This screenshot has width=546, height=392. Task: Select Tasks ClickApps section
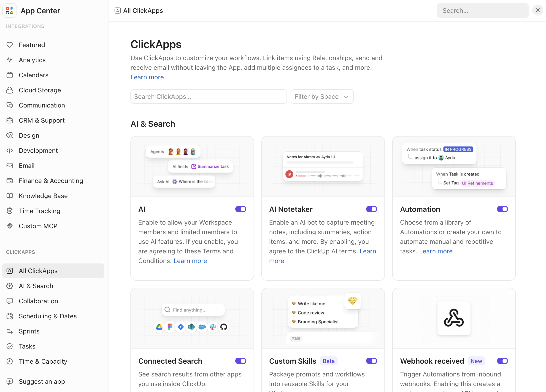click(53, 346)
